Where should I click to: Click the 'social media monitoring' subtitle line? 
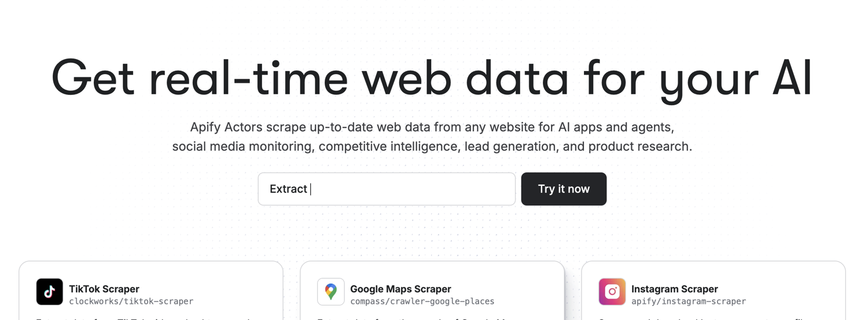(432, 146)
